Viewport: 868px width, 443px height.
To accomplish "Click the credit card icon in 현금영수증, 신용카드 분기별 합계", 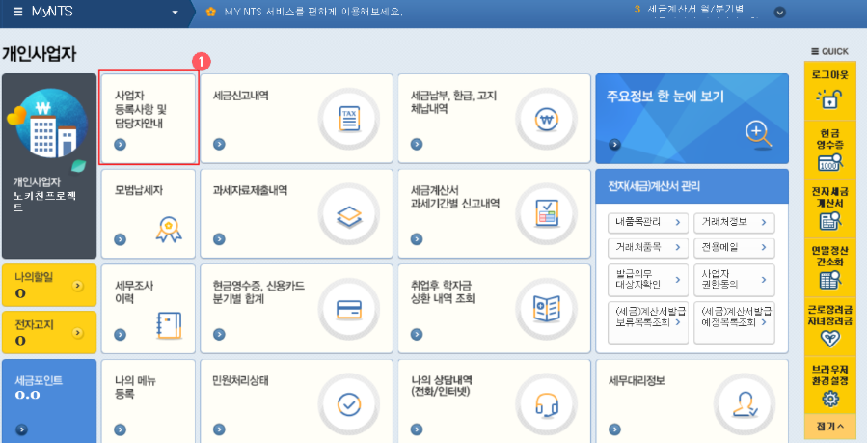I will pos(349,310).
